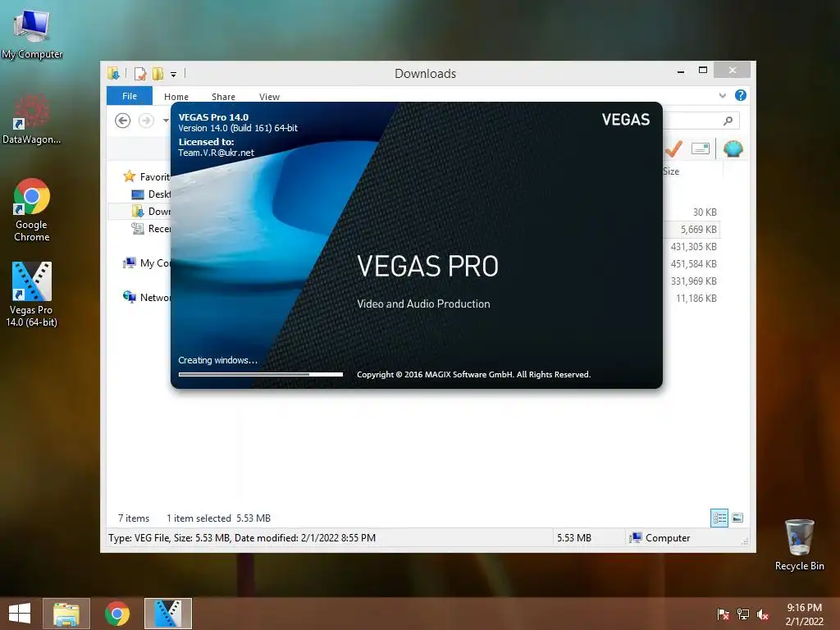Click the muted volume tray icon
The width and height of the screenshot is (840, 630).
click(763, 614)
